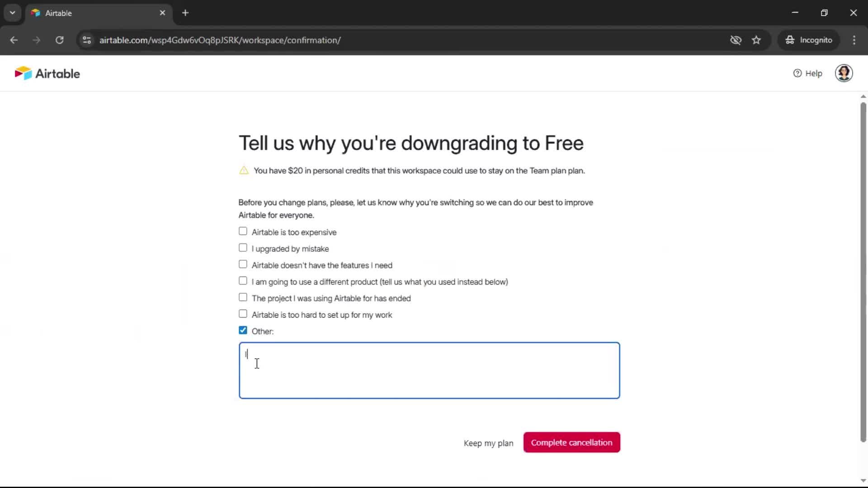
Task: Click the browser forward arrow
Action: tap(37, 40)
